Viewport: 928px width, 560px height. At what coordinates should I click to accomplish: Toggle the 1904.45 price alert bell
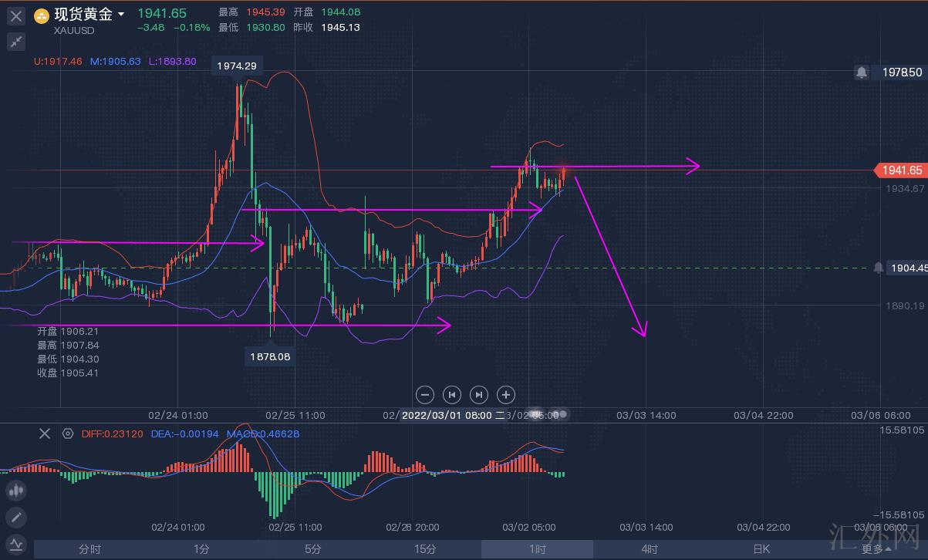pos(878,268)
